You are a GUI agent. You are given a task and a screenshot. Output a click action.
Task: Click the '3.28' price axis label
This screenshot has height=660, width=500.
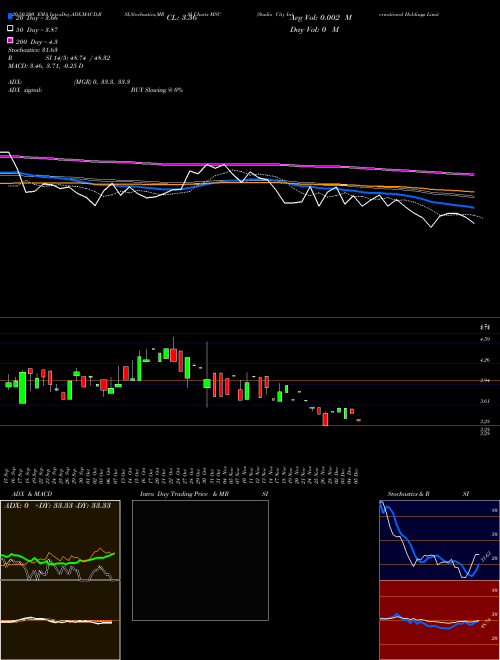tap(485, 421)
